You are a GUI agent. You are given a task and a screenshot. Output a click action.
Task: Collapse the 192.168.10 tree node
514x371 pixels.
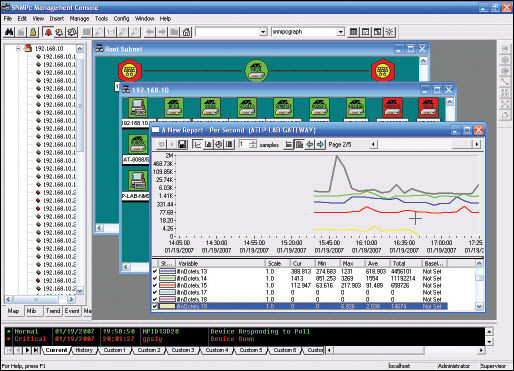click(18, 49)
